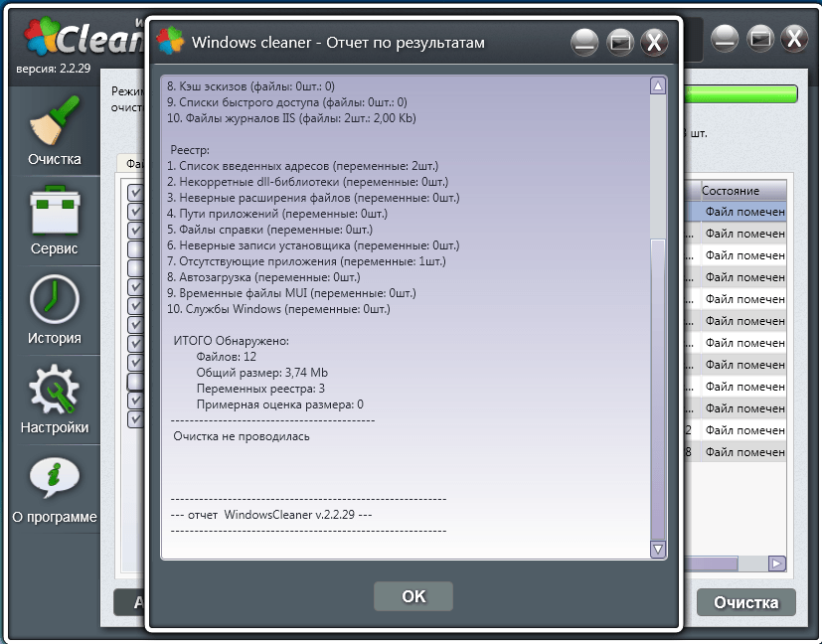
Task: Click the версия: 2.2.29 label
Action: pos(54,69)
